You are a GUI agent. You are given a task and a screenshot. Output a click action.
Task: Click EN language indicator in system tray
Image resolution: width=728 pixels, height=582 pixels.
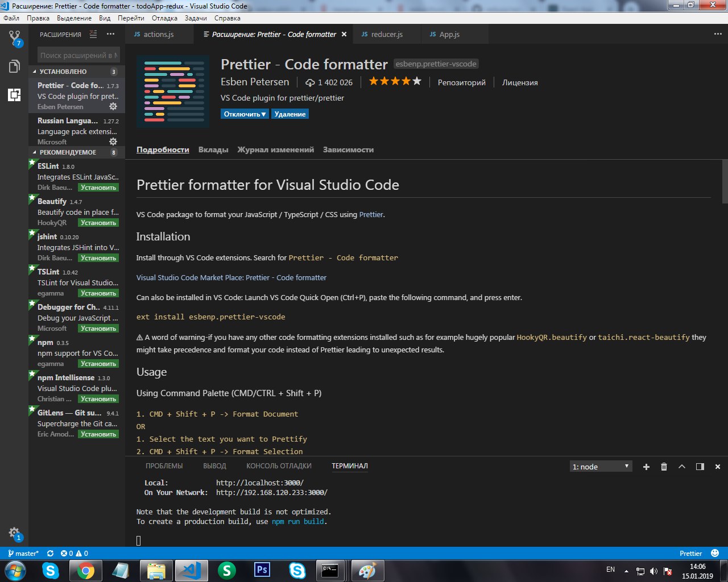coord(610,569)
